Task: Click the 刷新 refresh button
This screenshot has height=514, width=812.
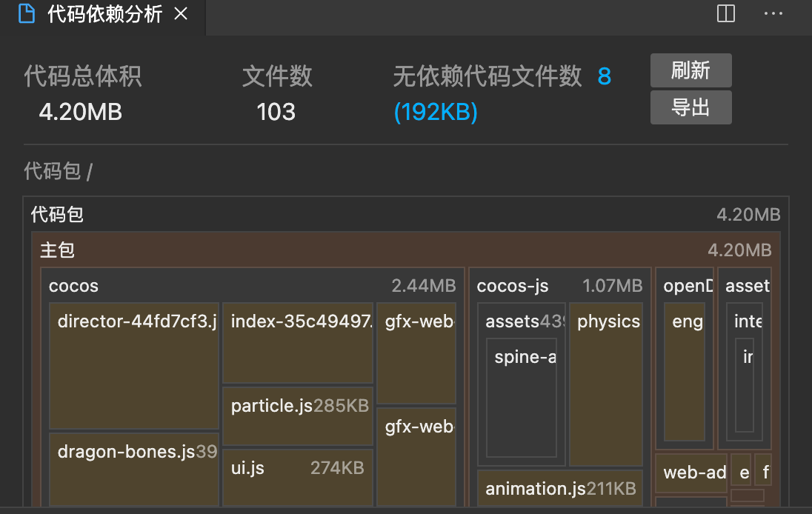Action: (690, 70)
